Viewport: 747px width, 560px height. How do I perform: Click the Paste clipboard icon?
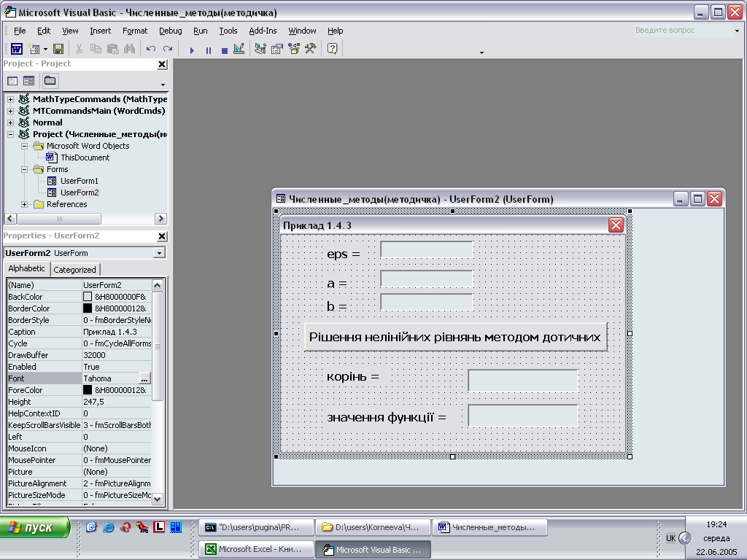(112, 49)
